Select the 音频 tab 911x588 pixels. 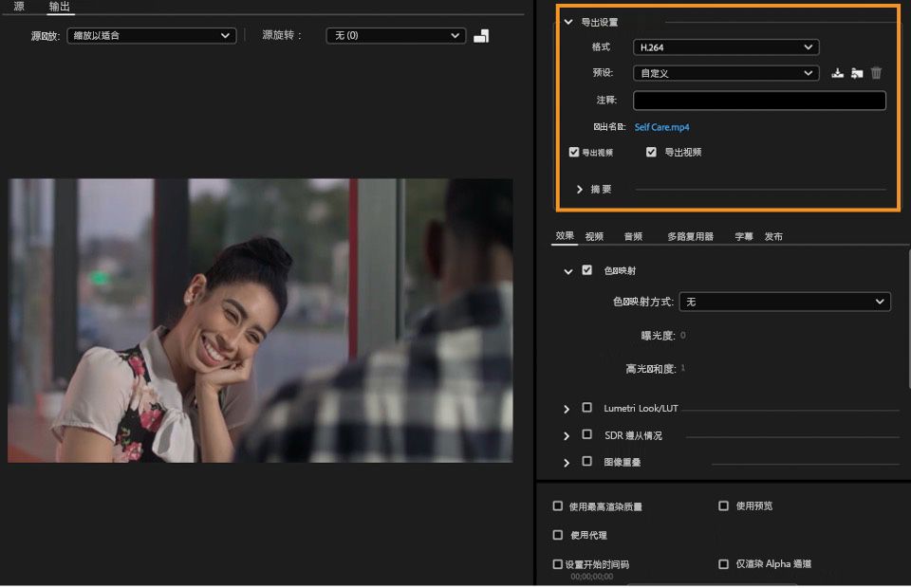pyautogui.click(x=633, y=236)
